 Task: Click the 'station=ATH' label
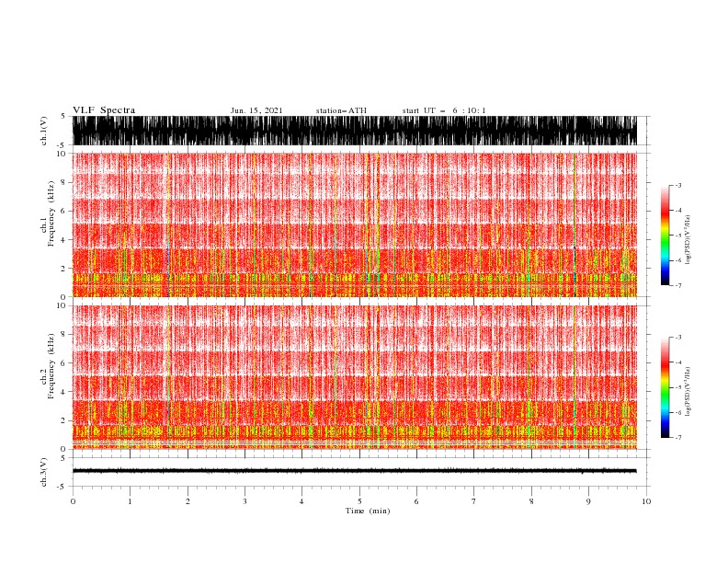click(341, 110)
